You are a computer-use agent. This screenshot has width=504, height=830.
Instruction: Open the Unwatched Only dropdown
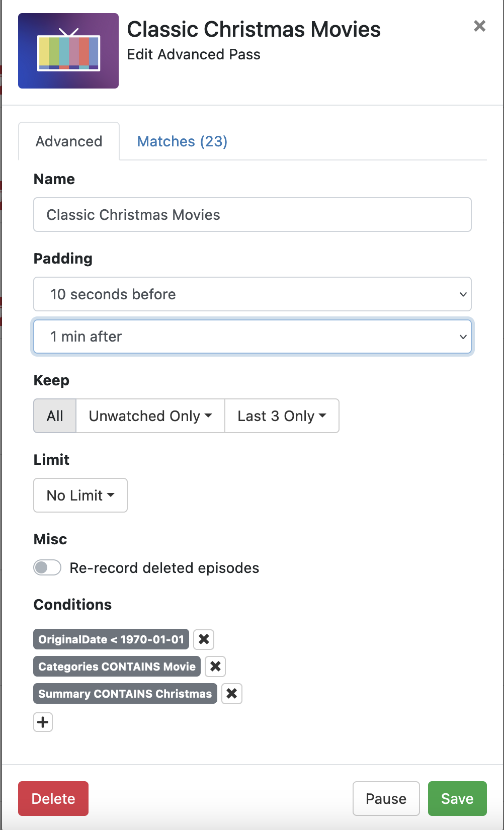click(150, 416)
